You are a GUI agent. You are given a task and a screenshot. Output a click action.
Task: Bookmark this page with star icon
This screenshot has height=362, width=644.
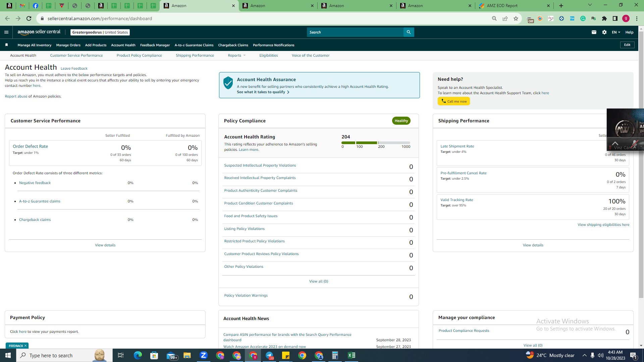(516, 18)
